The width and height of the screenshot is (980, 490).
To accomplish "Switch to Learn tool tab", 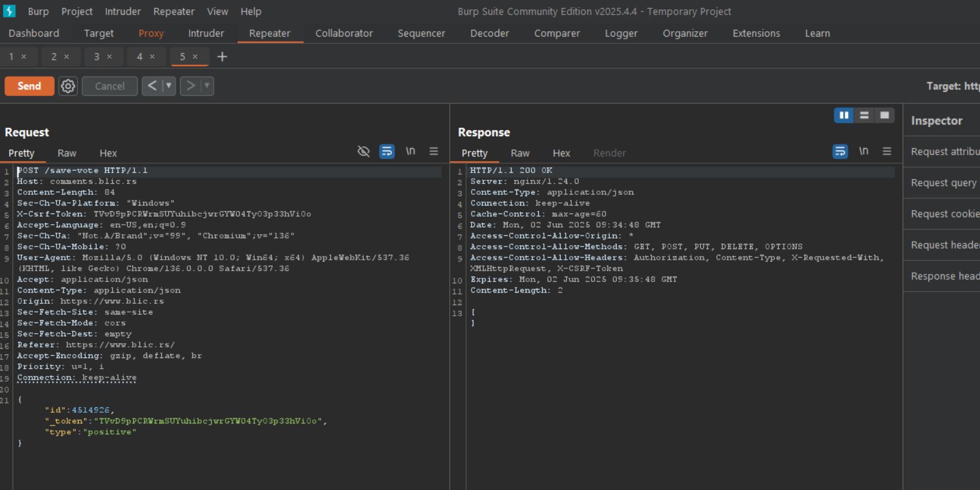I will pos(817,33).
